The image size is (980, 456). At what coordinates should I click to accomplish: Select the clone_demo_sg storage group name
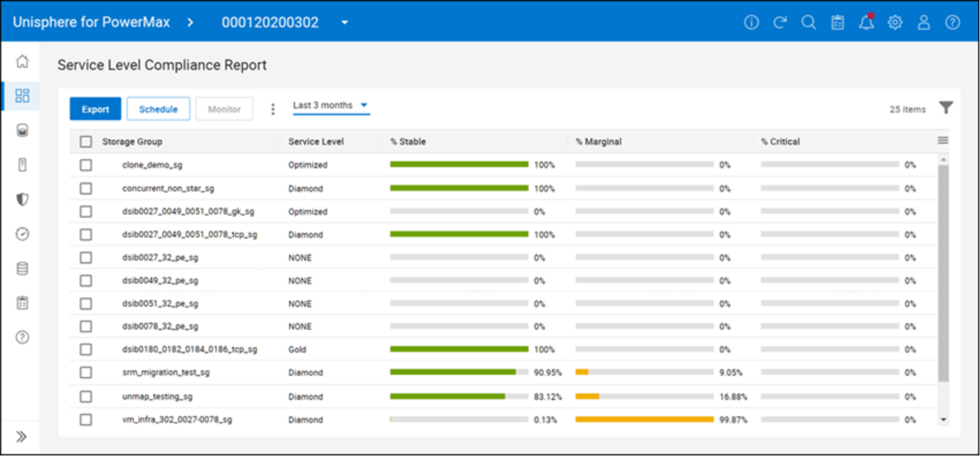[152, 165]
